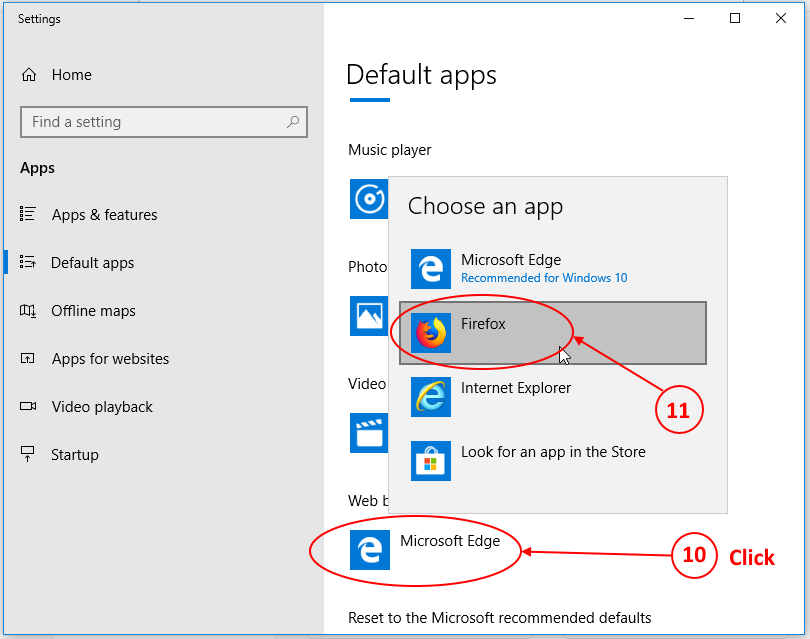Click the Internet Explorer icon

(x=431, y=397)
